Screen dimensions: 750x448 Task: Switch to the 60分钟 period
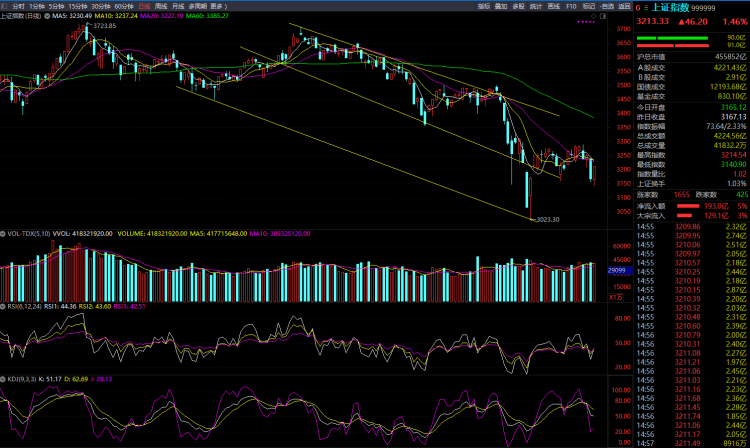pos(125,6)
